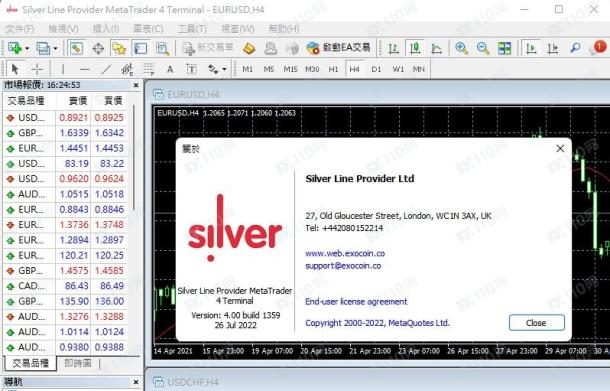The height and width of the screenshot is (391, 610).
Task: Click the Tile Windows grid icon
Action: (x=505, y=48)
